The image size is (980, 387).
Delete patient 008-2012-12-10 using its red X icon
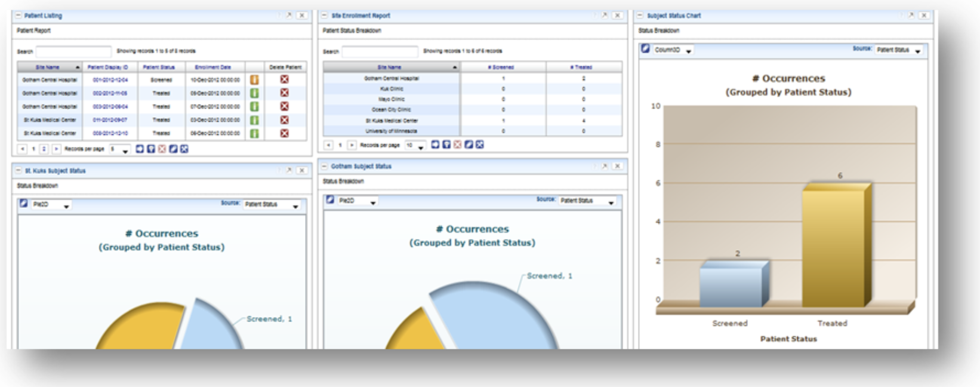(x=285, y=133)
